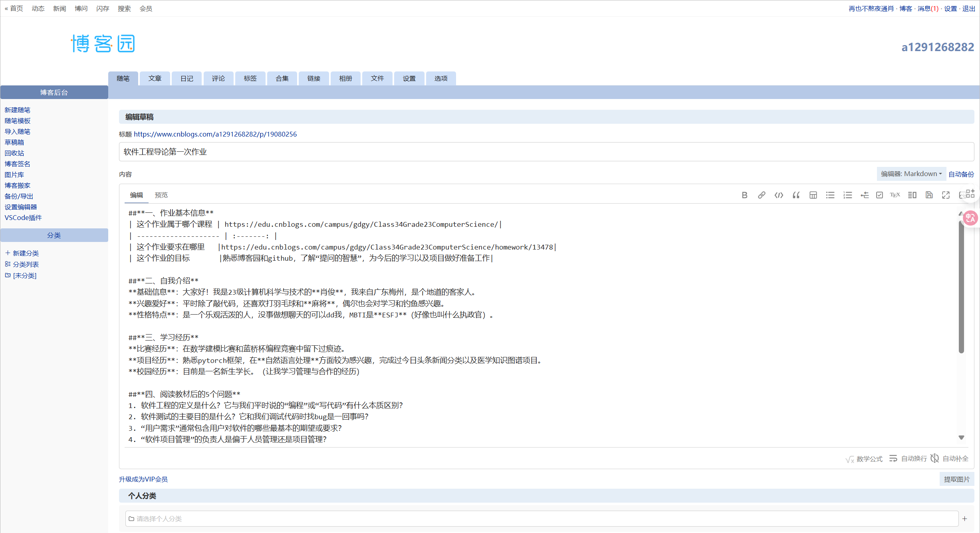Insert a blockquote using the quote icon
The image size is (980, 533).
(x=796, y=195)
